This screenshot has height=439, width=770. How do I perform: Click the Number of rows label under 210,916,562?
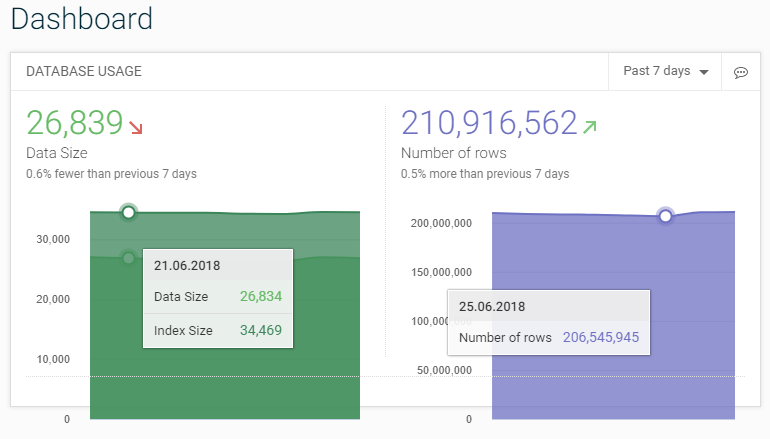click(454, 153)
